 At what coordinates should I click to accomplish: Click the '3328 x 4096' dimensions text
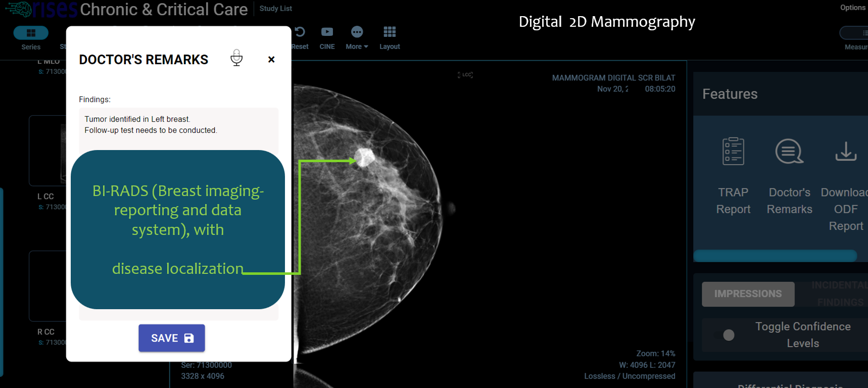click(x=203, y=376)
